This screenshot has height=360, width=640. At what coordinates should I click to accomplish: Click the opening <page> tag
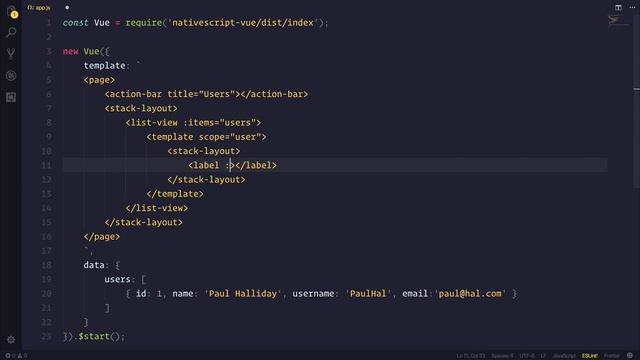pyautogui.click(x=99, y=80)
